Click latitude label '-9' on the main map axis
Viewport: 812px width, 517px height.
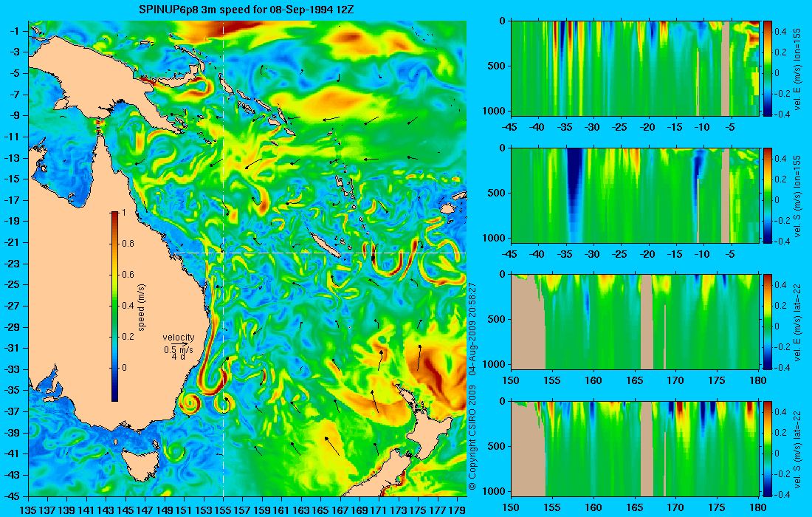click(15, 115)
